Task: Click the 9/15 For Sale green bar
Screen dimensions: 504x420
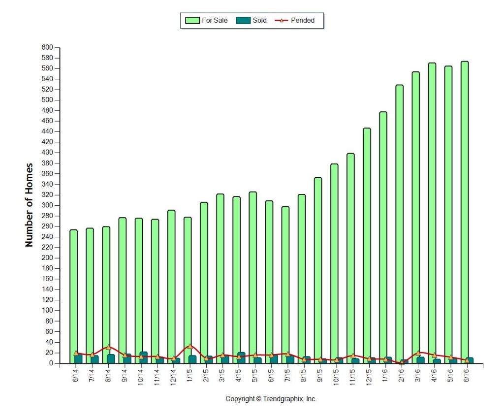Action: (x=318, y=270)
